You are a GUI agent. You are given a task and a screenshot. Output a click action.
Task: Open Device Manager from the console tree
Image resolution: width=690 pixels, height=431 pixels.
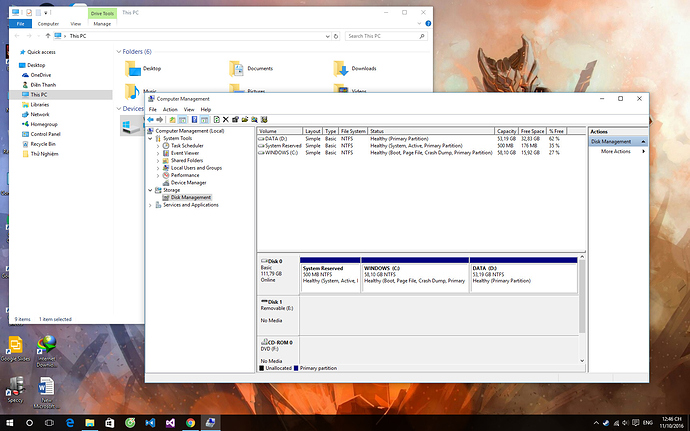pos(188,183)
